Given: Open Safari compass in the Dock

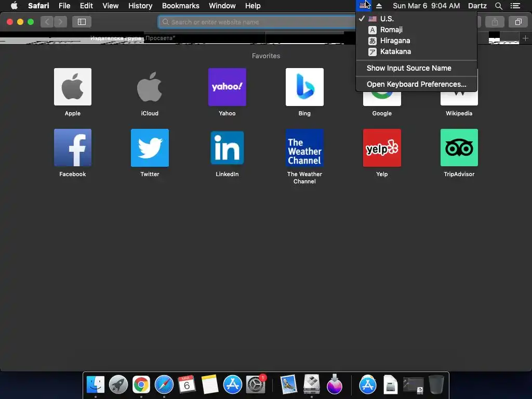Looking at the screenshot, I should coord(164,385).
